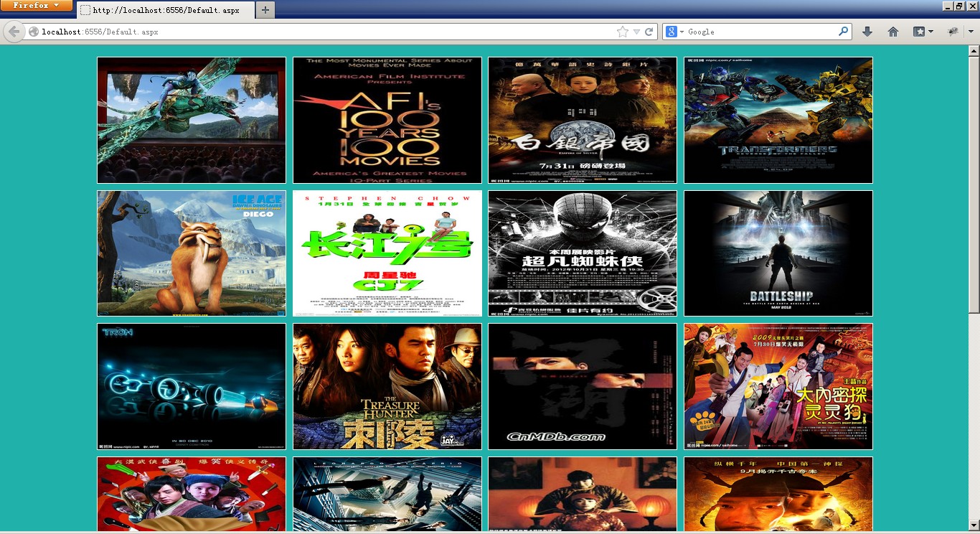Select the Default.aspx browser tab

click(x=165, y=10)
